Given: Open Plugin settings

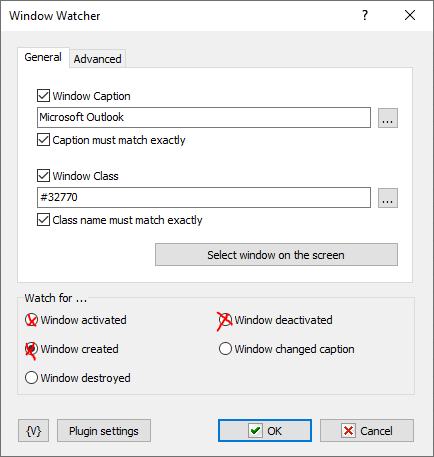Looking at the screenshot, I should point(104,431).
